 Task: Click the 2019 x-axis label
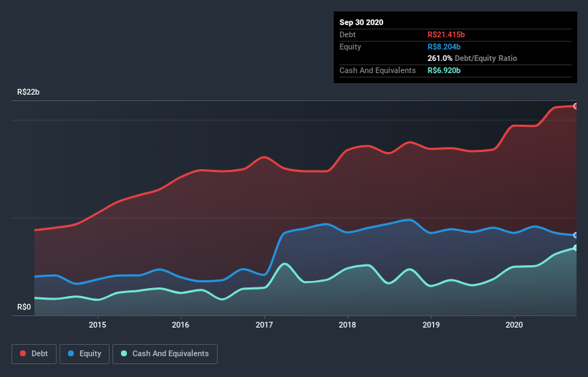point(431,325)
